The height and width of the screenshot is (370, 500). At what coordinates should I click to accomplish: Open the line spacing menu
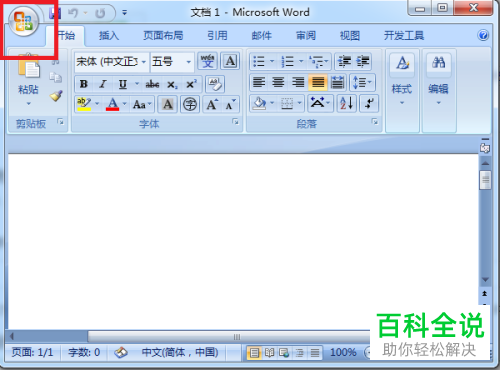362,82
